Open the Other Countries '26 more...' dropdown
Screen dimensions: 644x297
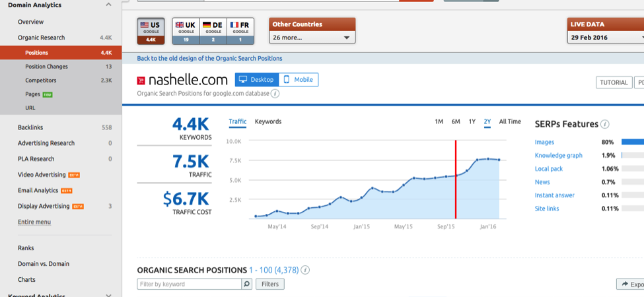pyautogui.click(x=312, y=38)
